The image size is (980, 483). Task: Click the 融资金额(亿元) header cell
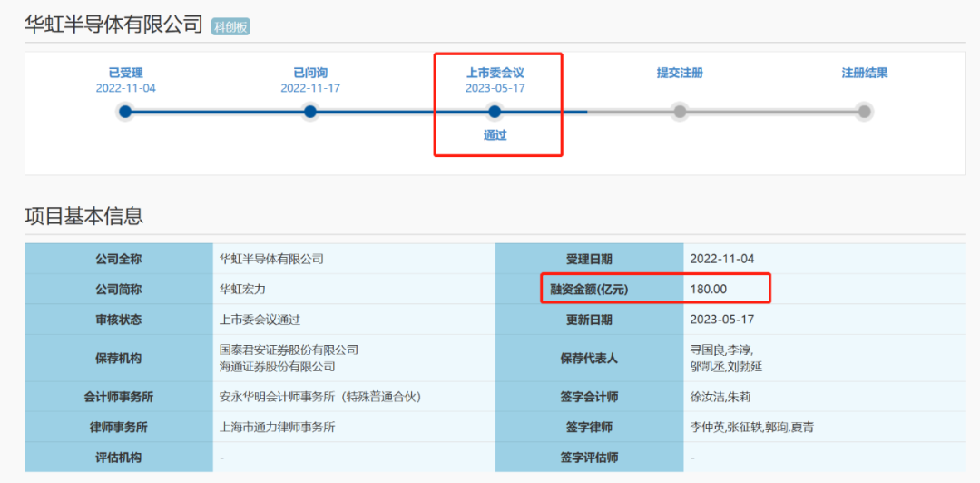590,289
